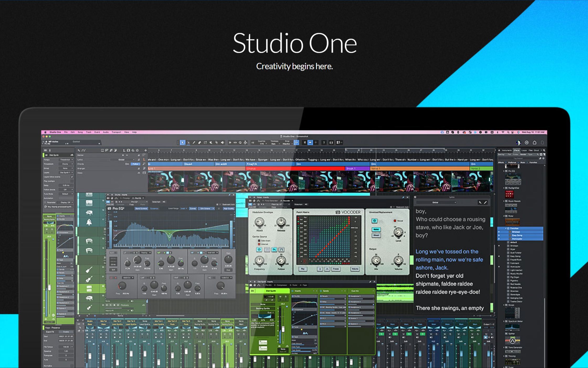Image resolution: width=588 pixels, height=368 pixels.
Task: Click the Dynamics button in Pro EQ
Action: 154,209
